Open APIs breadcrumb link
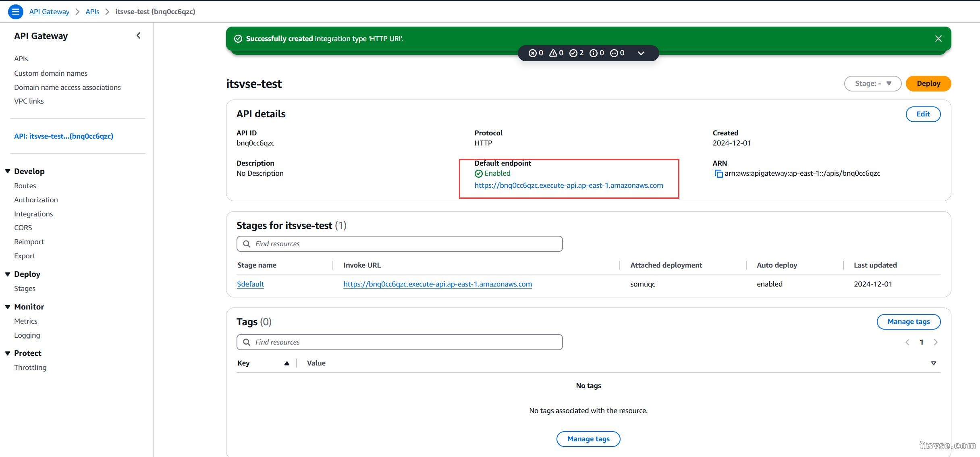The image size is (980, 457). tap(92, 12)
